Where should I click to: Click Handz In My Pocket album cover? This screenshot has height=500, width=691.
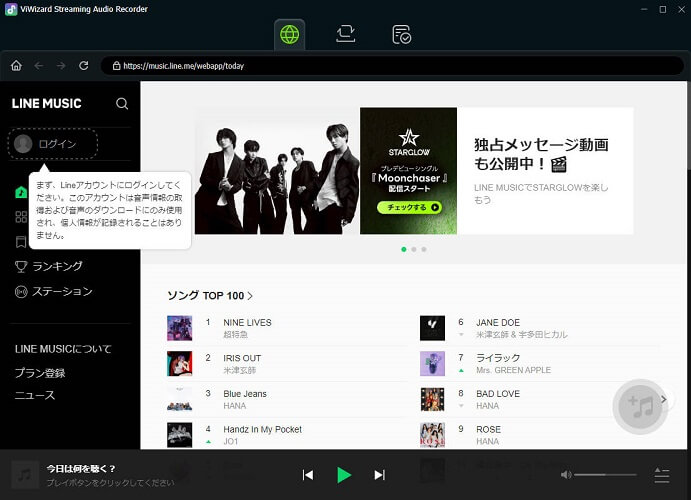(x=179, y=435)
